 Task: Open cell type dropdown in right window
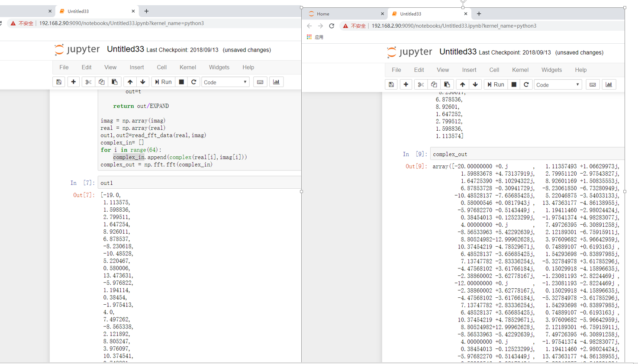pyautogui.click(x=558, y=84)
